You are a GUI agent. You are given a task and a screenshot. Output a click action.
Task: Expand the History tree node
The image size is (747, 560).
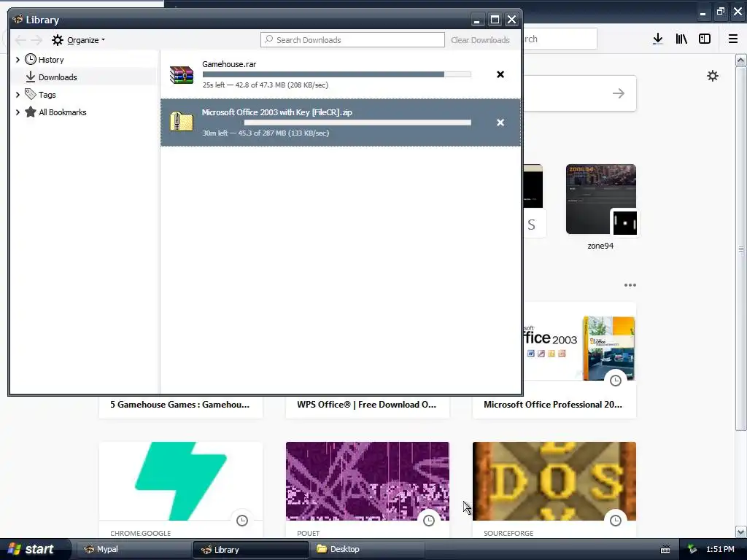(18, 60)
